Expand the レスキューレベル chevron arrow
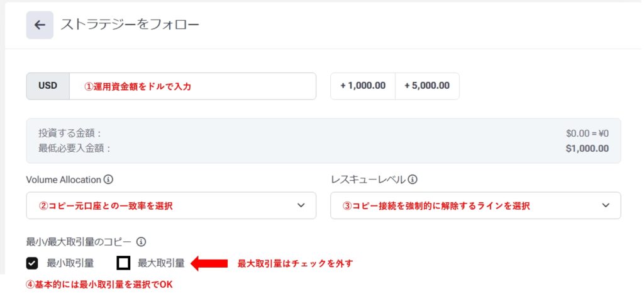 point(606,205)
